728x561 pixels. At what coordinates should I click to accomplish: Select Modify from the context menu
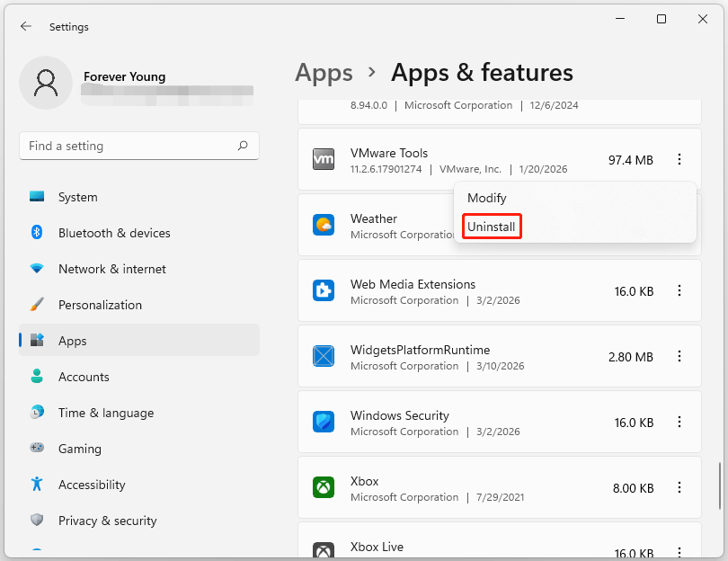pos(486,198)
